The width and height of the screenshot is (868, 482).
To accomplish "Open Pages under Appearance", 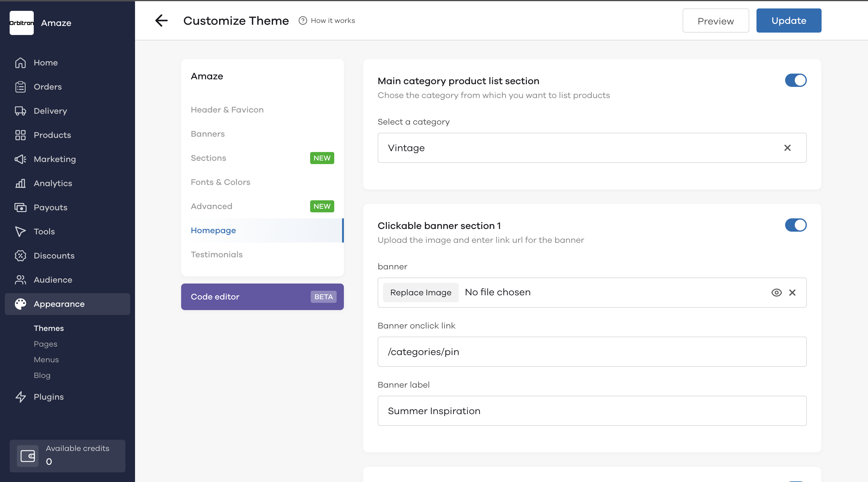I will coord(46,344).
